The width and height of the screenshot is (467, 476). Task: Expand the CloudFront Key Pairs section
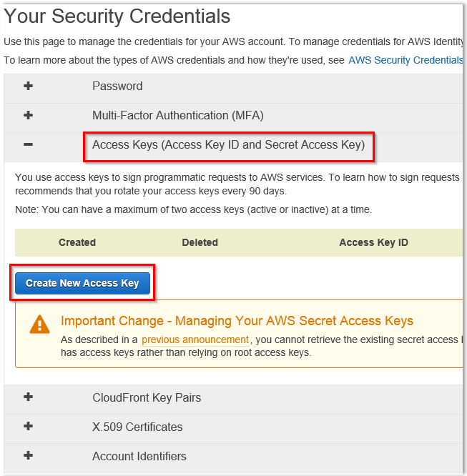tap(147, 397)
